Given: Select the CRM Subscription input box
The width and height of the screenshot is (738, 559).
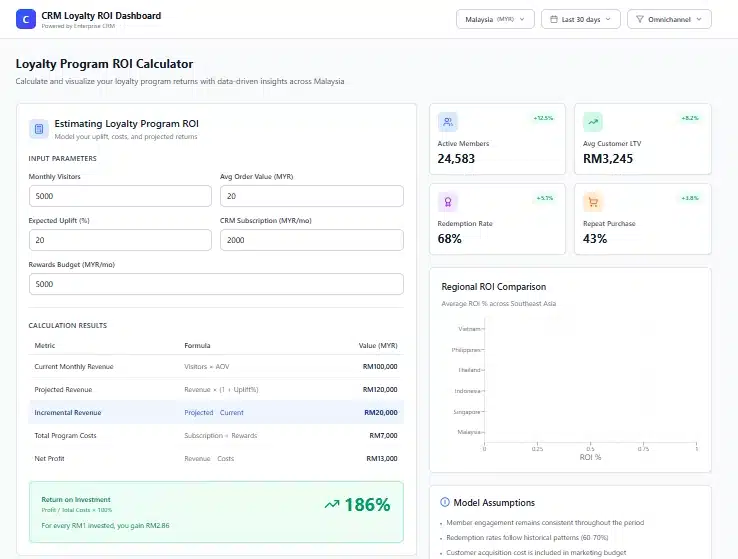Looking at the screenshot, I should click(311, 240).
